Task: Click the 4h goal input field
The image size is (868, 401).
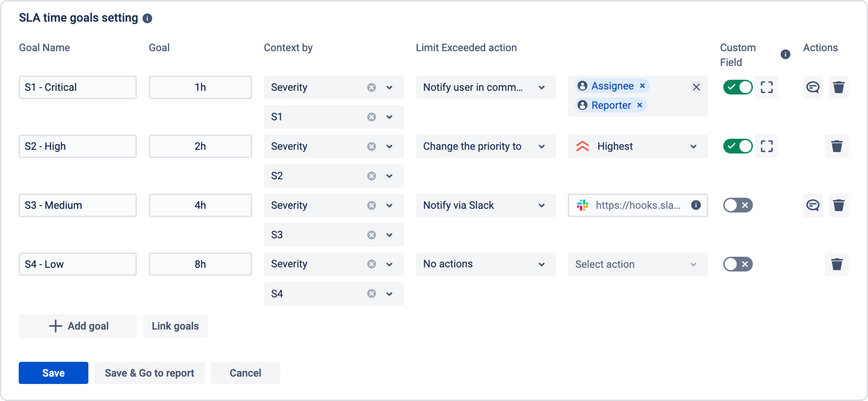Action: (x=200, y=205)
